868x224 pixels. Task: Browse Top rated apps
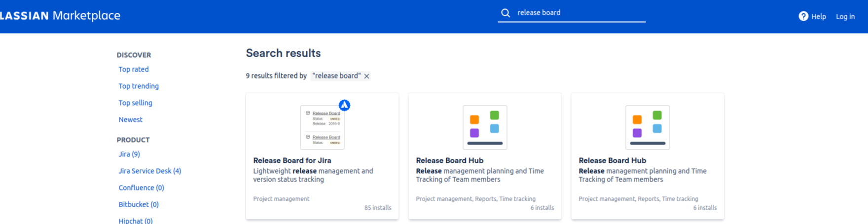coord(134,70)
